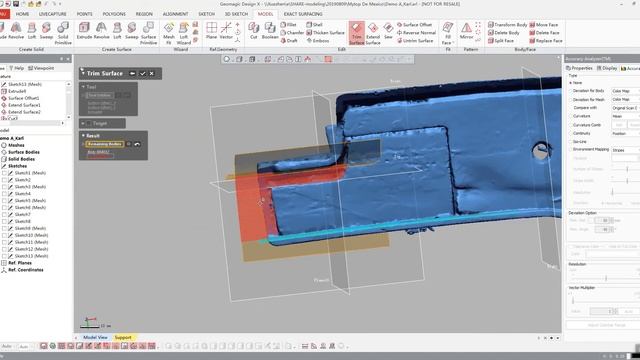640x360 pixels.
Task: Click Split Face tool
Action: click(x=501, y=40)
